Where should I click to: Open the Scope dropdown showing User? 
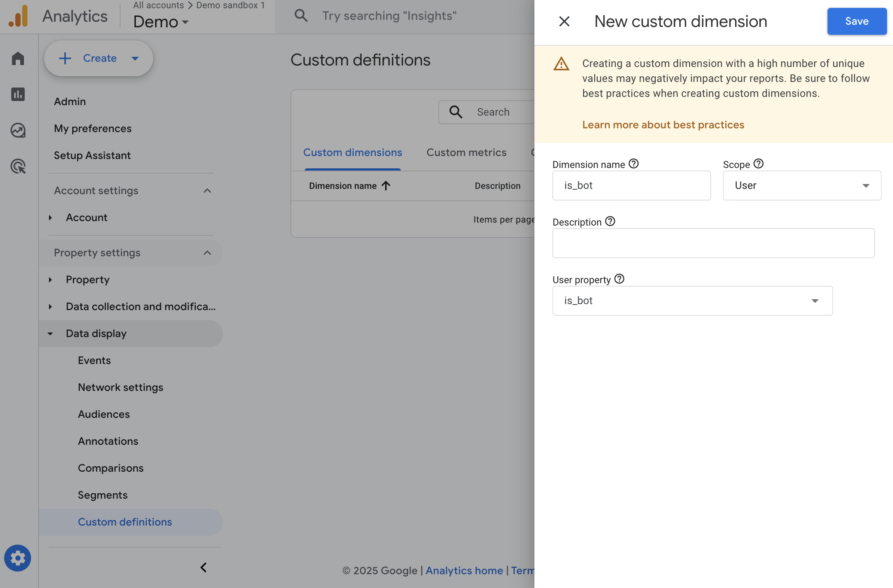(x=801, y=185)
